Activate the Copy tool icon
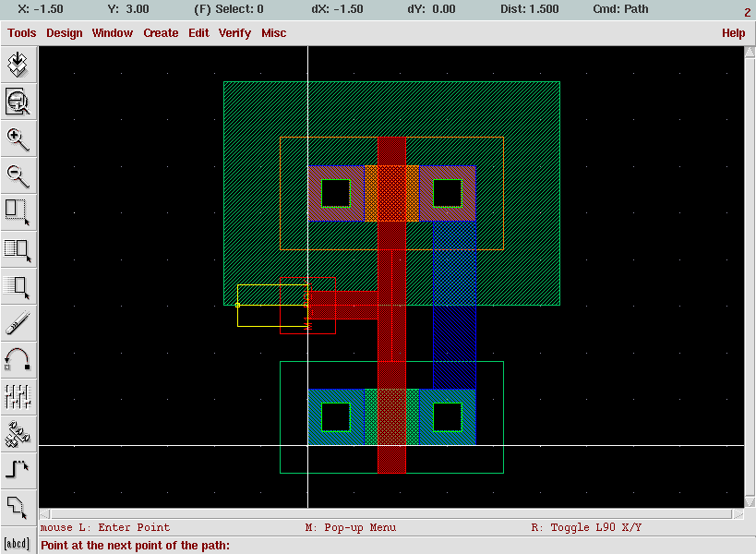Screen dimensions: 756x554 click(18, 249)
